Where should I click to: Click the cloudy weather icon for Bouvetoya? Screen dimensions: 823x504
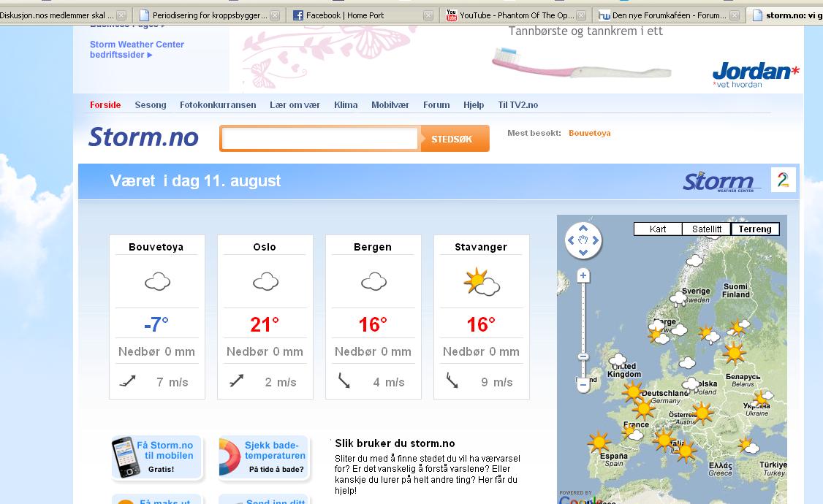(157, 282)
